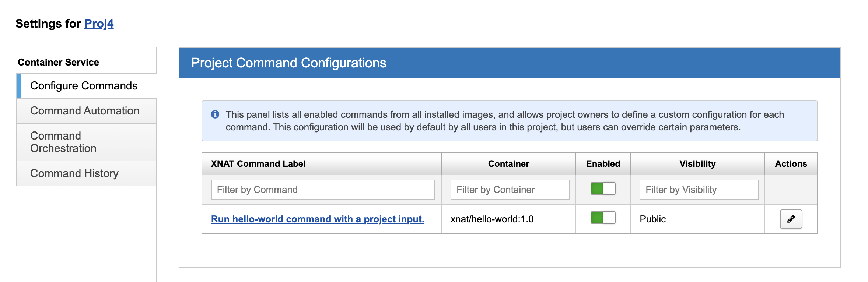868x282 pixels.
Task: Click the Public visibility cell
Action: (652, 219)
